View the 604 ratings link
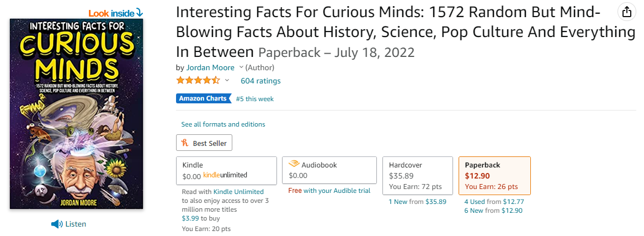 pyautogui.click(x=260, y=81)
